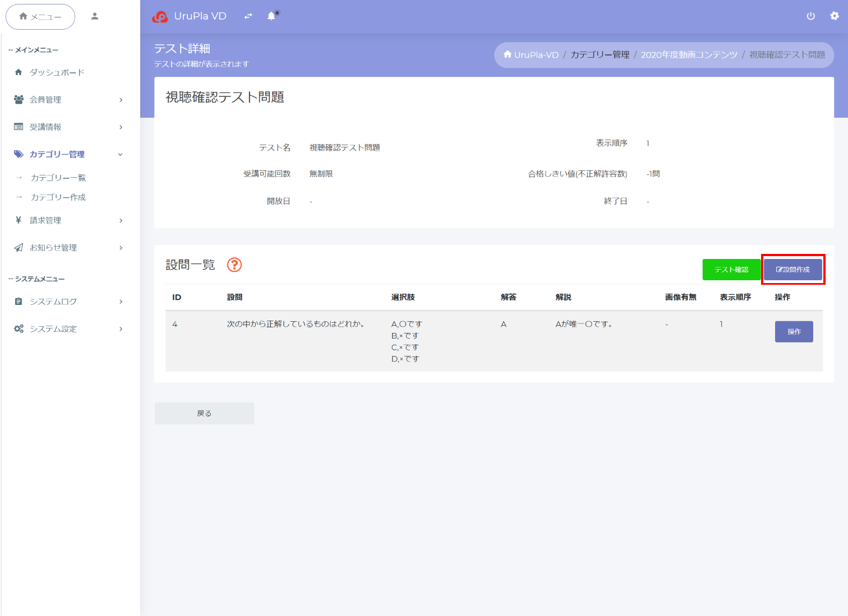Click the 会員管理 people icon
The height and width of the screenshot is (616, 848).
(x=19, y=99)
